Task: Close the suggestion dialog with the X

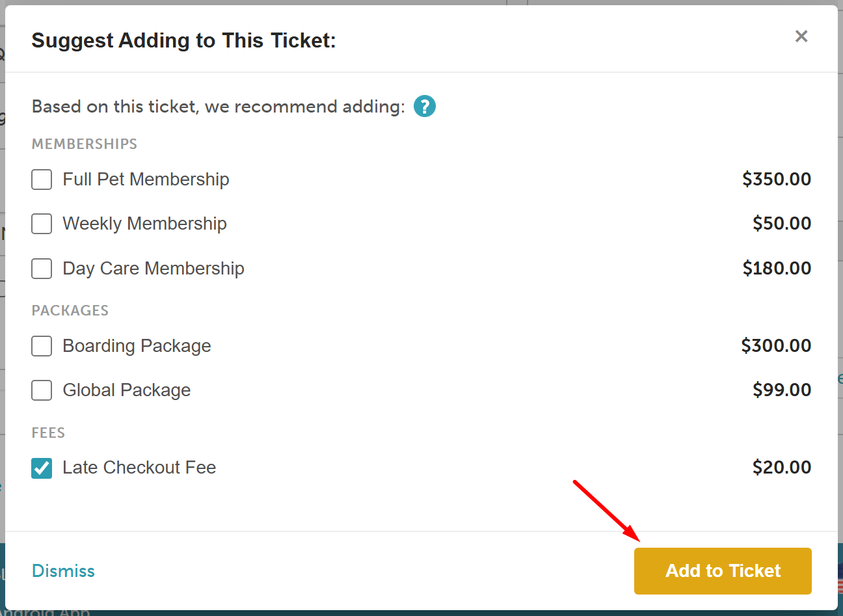Action: pyautogui.click(x=801, y=36)
